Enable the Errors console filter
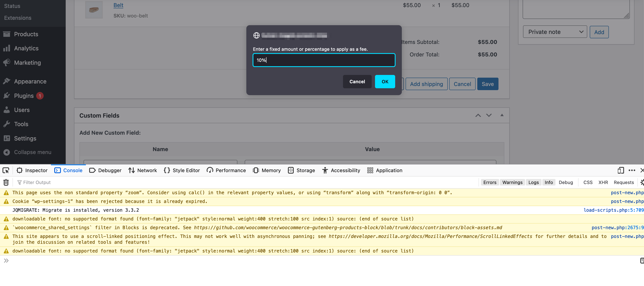The width and height of the screenshot is (644, 286). 490,182
